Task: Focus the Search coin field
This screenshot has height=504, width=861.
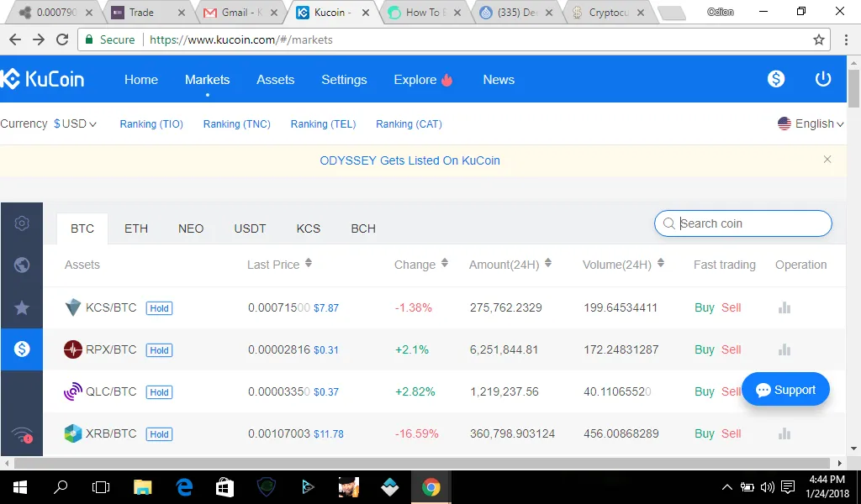Action: [x=743, y=223]
